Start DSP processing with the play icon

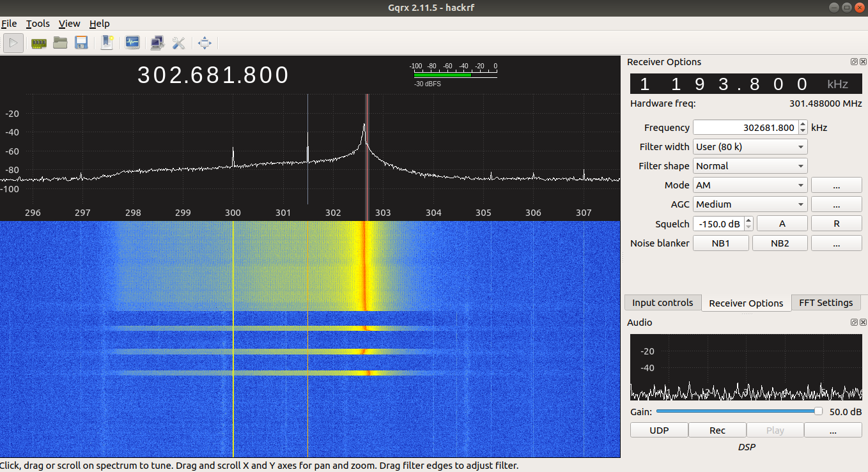(13, 43)
